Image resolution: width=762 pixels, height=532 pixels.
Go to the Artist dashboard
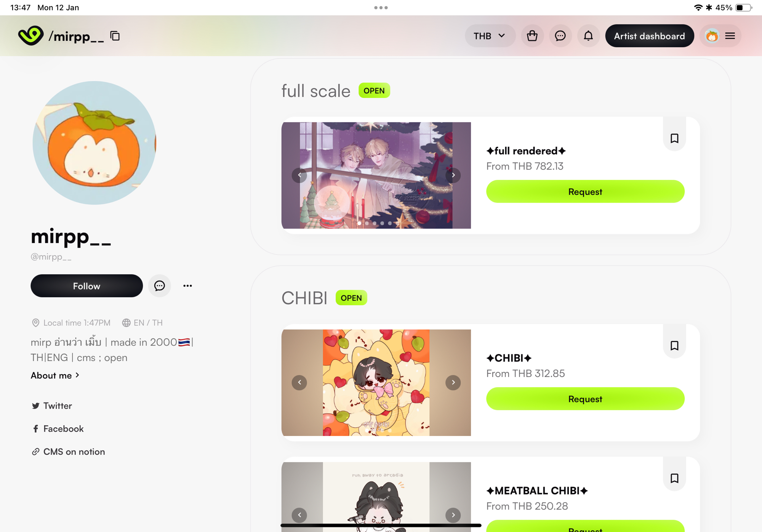649,36
